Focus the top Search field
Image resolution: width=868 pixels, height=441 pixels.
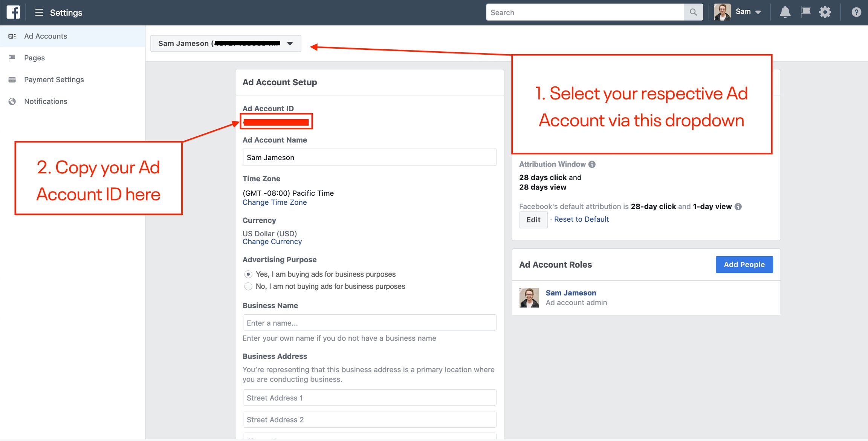coord(585,12)
